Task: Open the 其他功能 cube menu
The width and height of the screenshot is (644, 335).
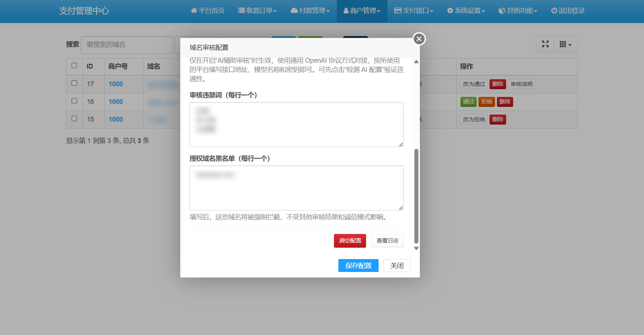Action: (x=518, y=11)
